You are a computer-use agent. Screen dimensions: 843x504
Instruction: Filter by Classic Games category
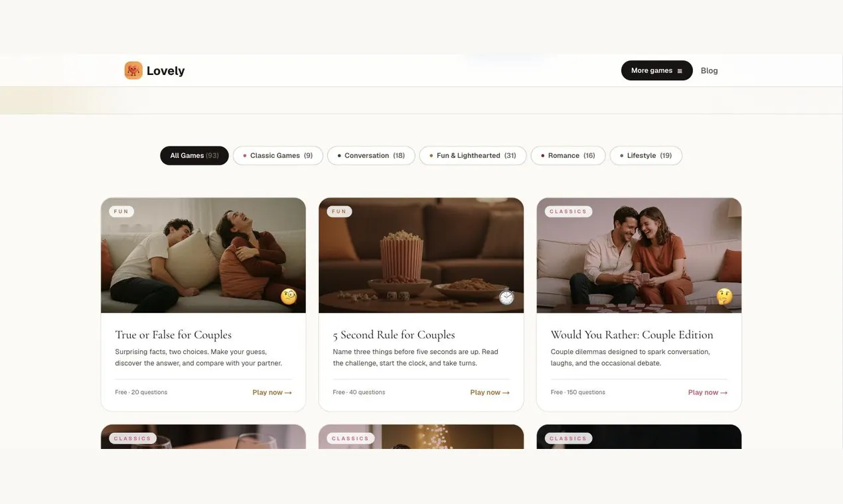click(278, 156)
